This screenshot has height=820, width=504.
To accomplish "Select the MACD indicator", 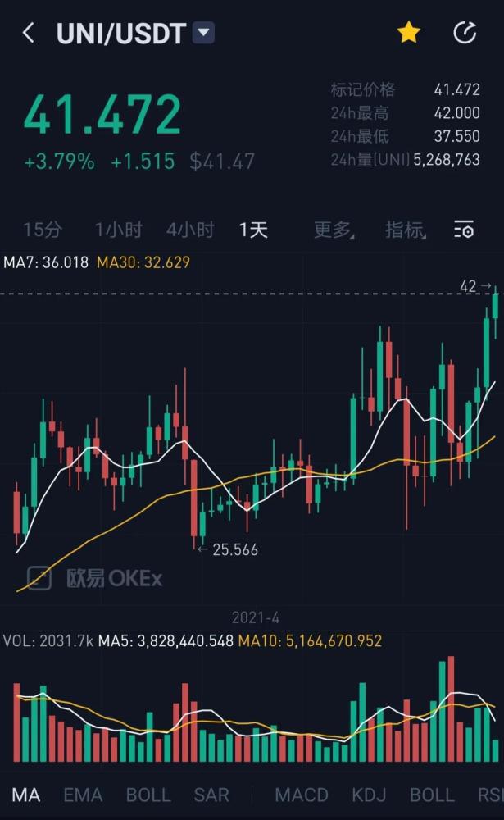I will pyautogui.click(x=302, y=795).
